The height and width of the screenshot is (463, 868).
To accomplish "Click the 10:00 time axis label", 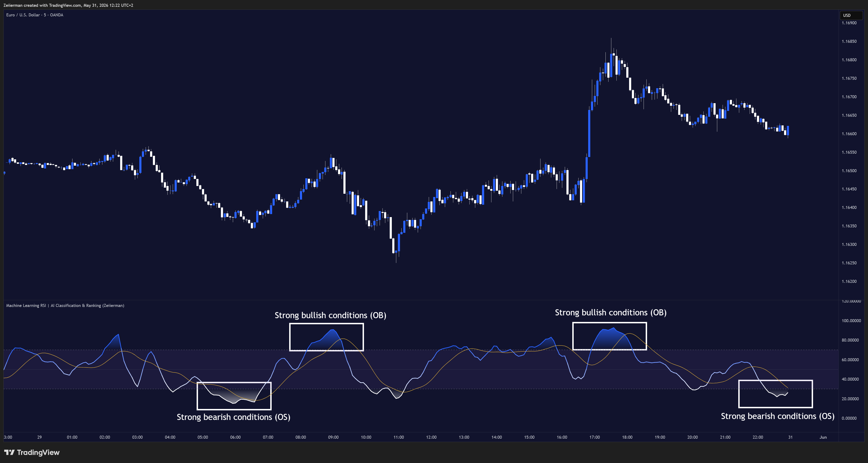I will [x=366, y=437].
